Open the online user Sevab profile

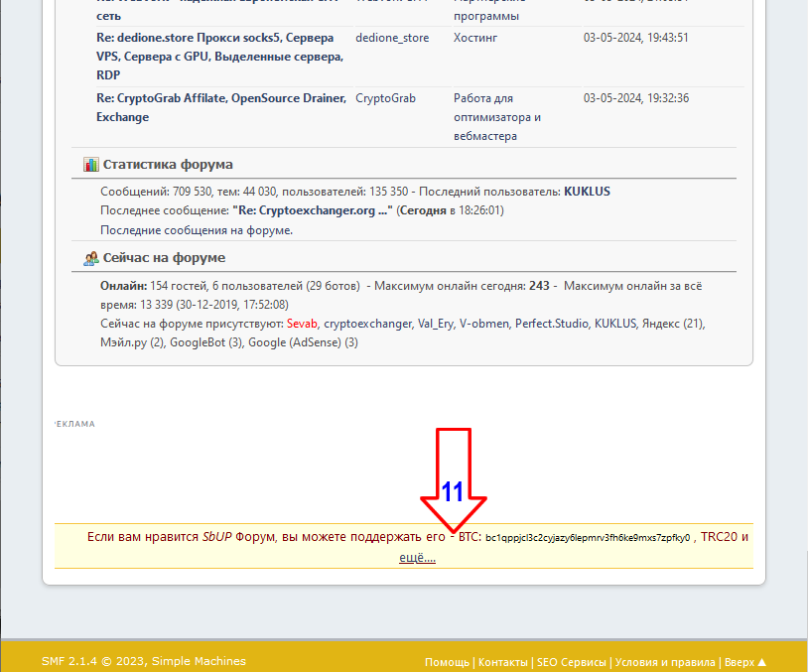302,324
